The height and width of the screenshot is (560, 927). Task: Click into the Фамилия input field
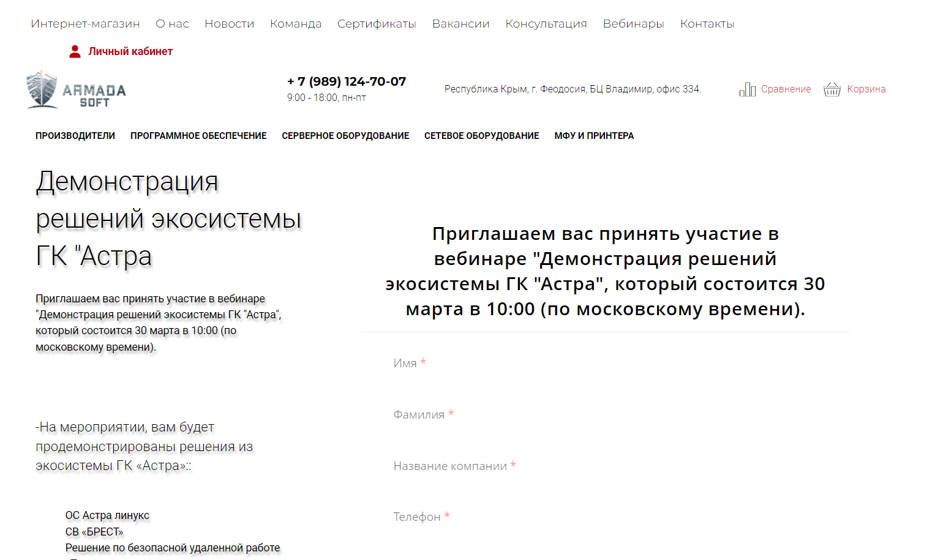[x=605, y=414]
